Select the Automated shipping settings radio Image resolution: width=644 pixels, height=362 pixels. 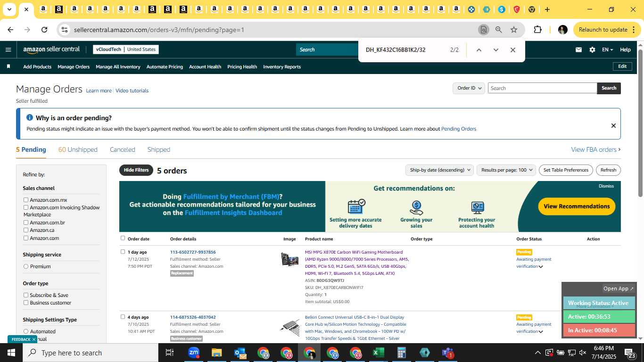pos(26,331)
